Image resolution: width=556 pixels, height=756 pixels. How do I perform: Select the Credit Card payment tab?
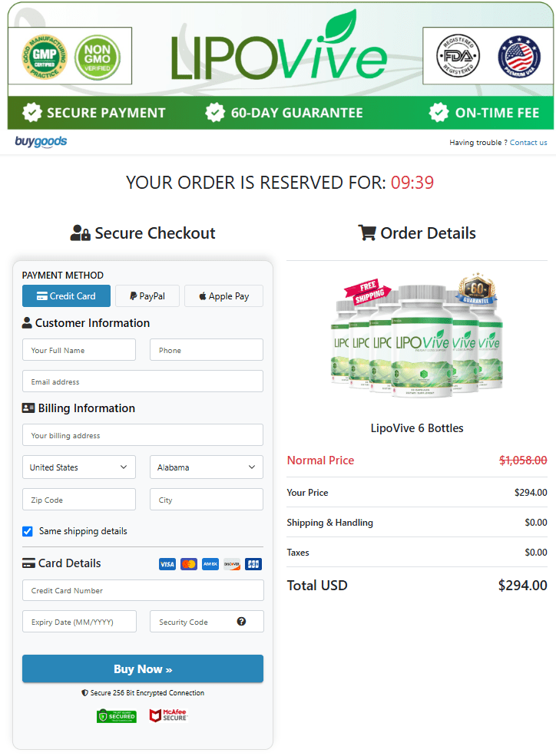tap(66, 295)
